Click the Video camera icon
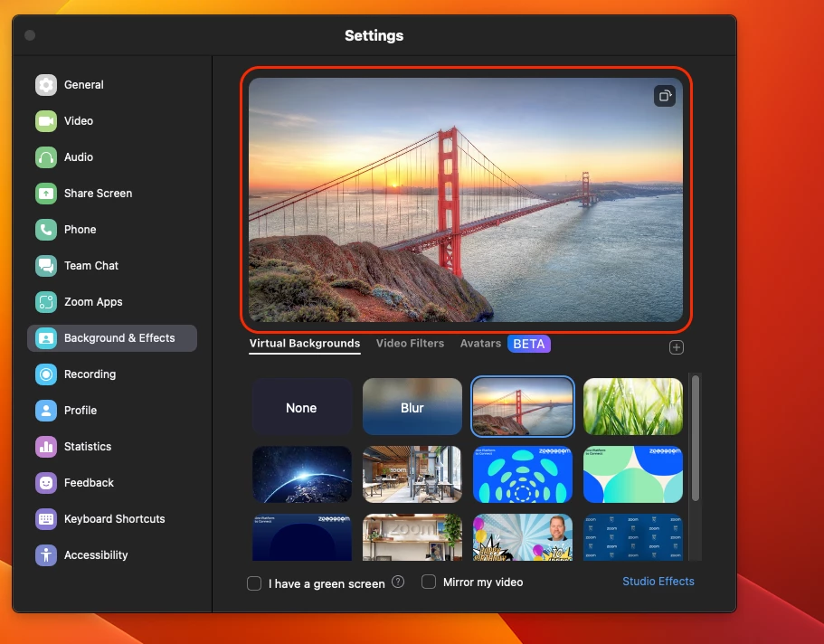The height and width of the screenshot is (644, 824). (x=46, y=121)
